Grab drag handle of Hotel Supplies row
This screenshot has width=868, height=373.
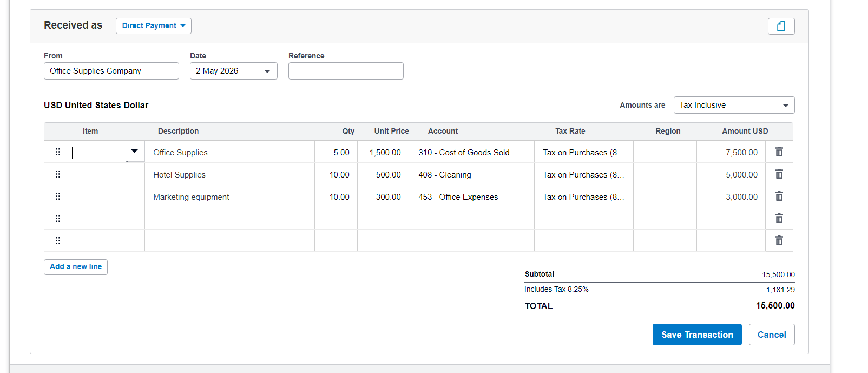pyautogui.click(x=58, y=174)
